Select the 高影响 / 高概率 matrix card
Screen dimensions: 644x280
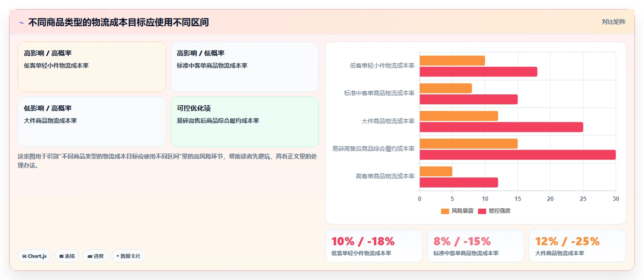coord(92,67)
